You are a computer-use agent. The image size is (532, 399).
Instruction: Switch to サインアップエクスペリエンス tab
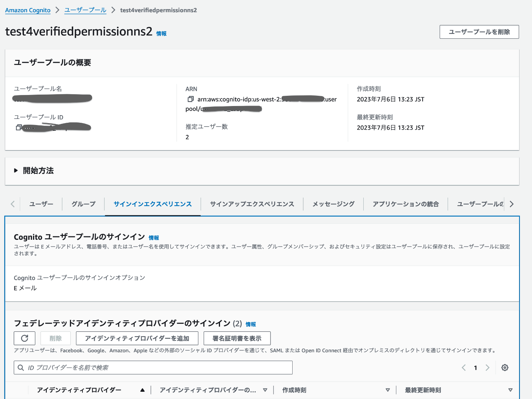[x=252, y=204]
